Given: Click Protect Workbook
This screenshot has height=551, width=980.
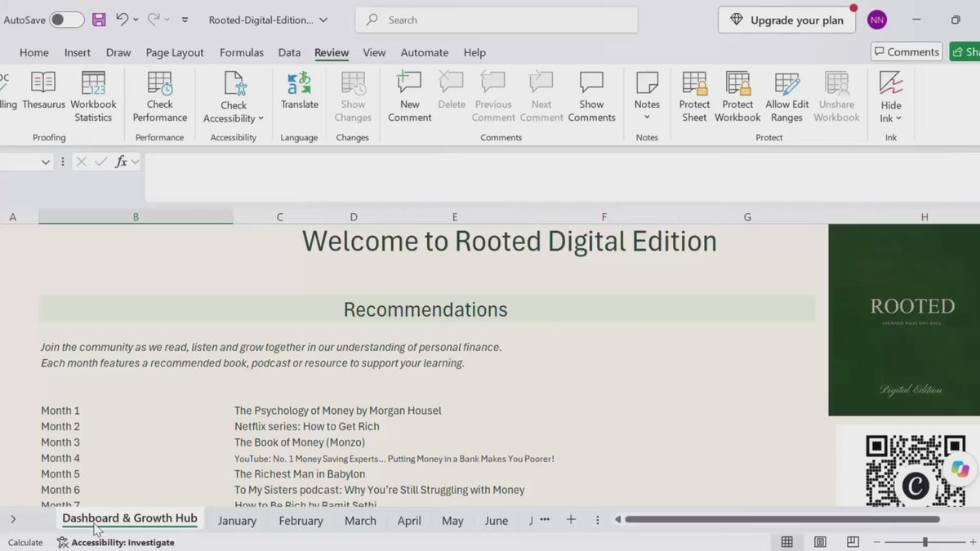Looking at the screenshot, I should [x=737, y=97].
